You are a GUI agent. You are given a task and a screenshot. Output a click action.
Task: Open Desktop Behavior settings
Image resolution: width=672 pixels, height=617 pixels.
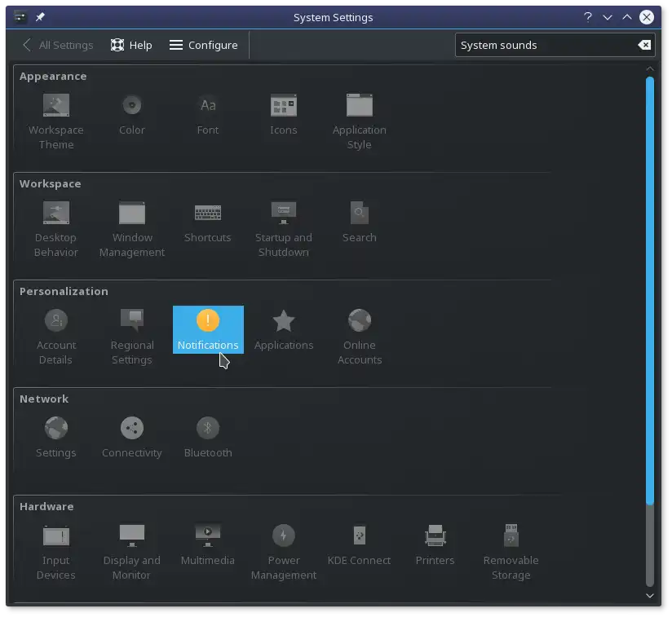pos(56,229)
